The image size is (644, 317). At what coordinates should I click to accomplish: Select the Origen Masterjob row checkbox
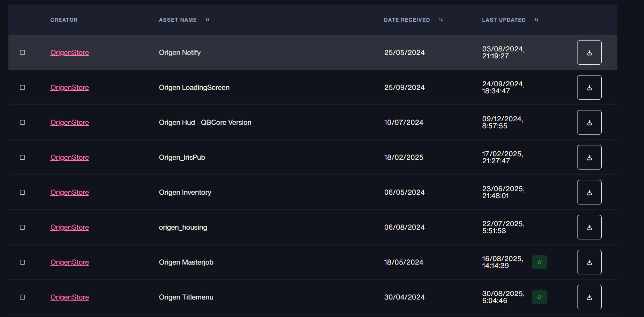(22, 262)
